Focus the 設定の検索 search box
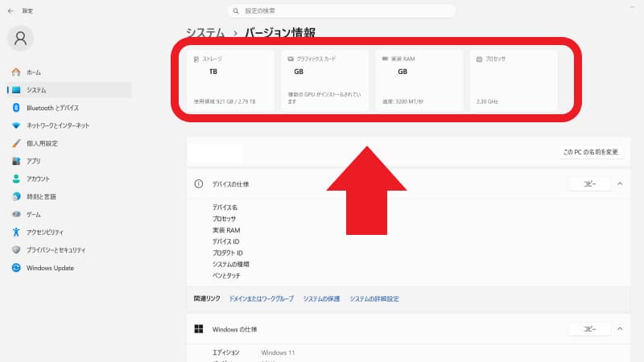 (341, 11)
